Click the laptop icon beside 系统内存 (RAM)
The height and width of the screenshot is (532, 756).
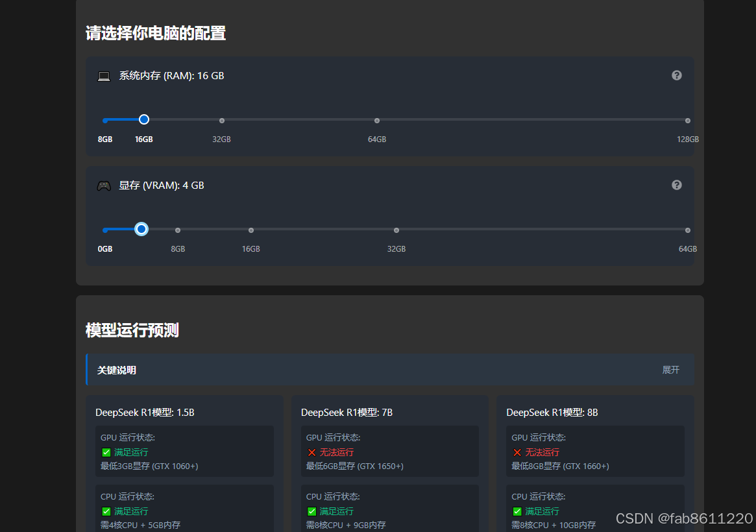[104, 76]
